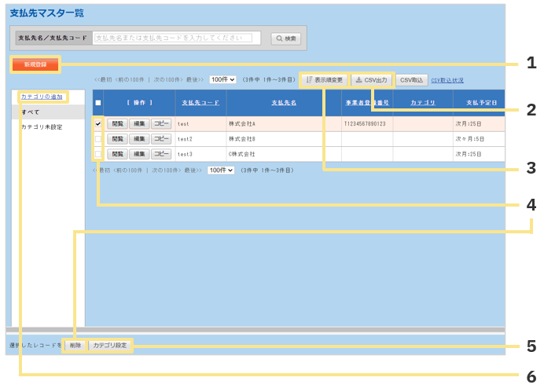Viewport: 555px width, 392px height.
Task: Select the すべて category in the sidebar
Action: click(x=31, y=112)
